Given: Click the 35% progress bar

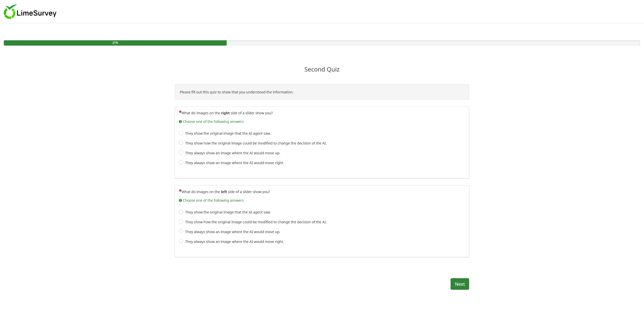Looking at the screenshot, I should (x=115, y=43).
